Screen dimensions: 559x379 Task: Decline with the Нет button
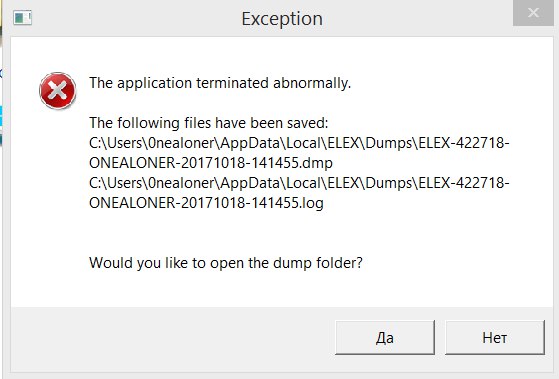[495, 338]
